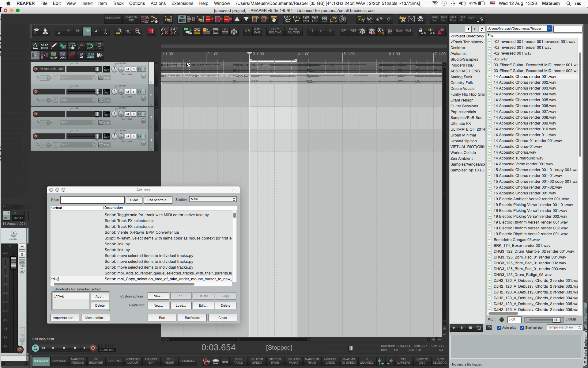Toggle solo on track 3
The width and height of the screenshot is (588, 368).
click(134, 114)
